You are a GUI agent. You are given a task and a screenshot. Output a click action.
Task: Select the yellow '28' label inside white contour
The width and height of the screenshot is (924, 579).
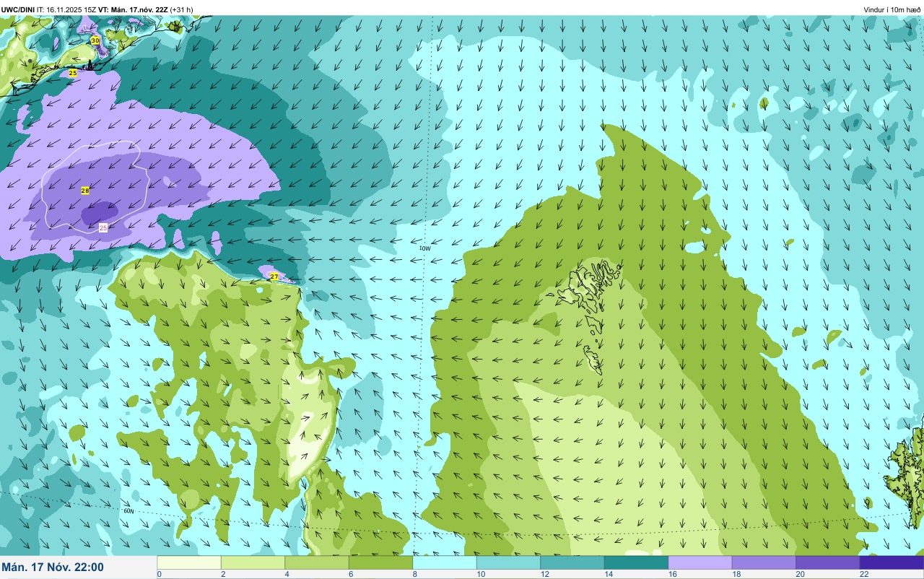[85, 191]
